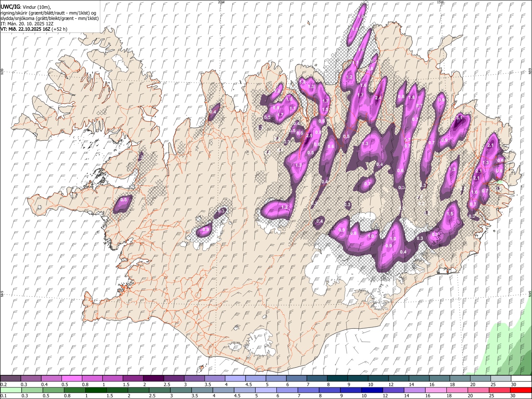The height and width of the screenshot is (399, 532).
Task: Click the '0.1' label in the lower legend row
Action: 3,396
